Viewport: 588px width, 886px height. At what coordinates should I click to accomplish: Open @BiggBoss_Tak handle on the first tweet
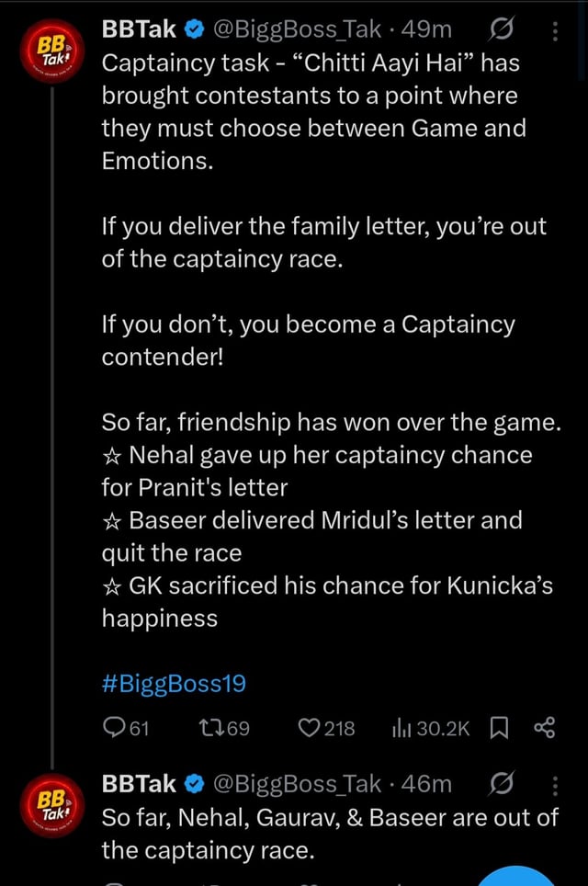296,31
